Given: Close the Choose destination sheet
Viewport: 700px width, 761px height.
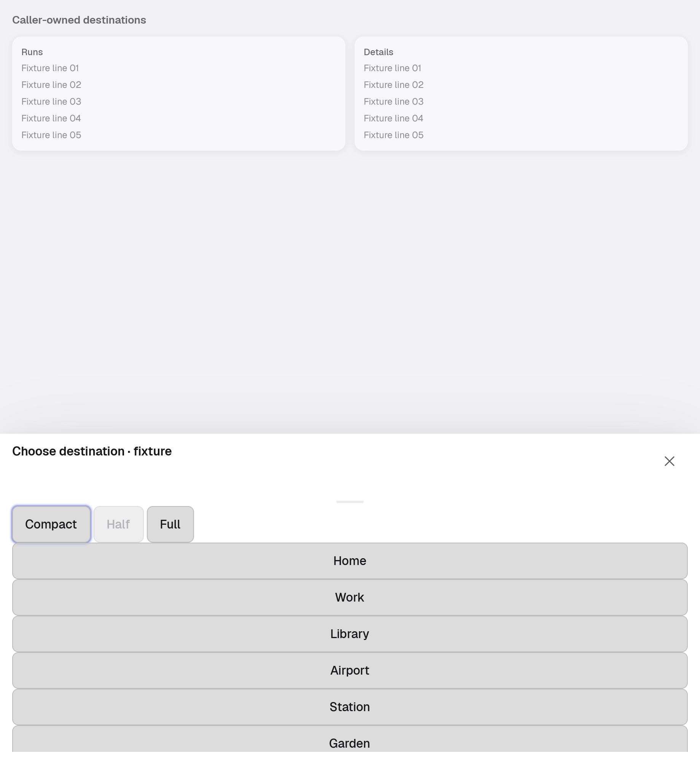Looking at the screenshot, I should pos(669,461).
